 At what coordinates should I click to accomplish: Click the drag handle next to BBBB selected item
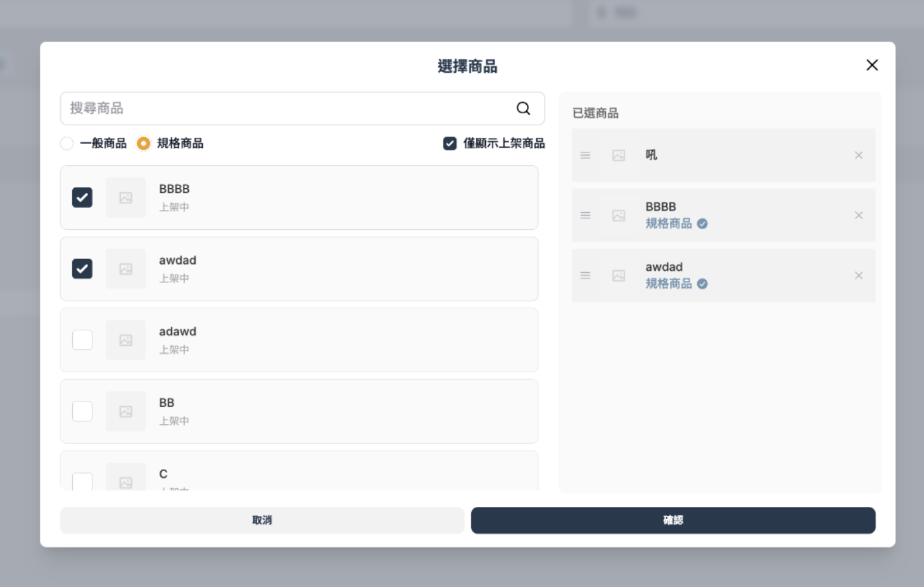(585, 215)
